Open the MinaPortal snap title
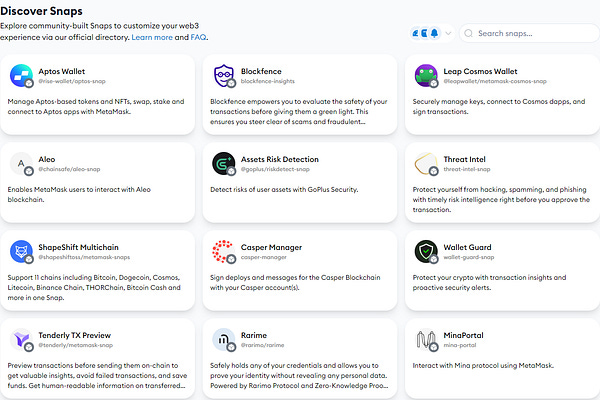The width and height of the screenshot is (600, 400). click(463, 335)
